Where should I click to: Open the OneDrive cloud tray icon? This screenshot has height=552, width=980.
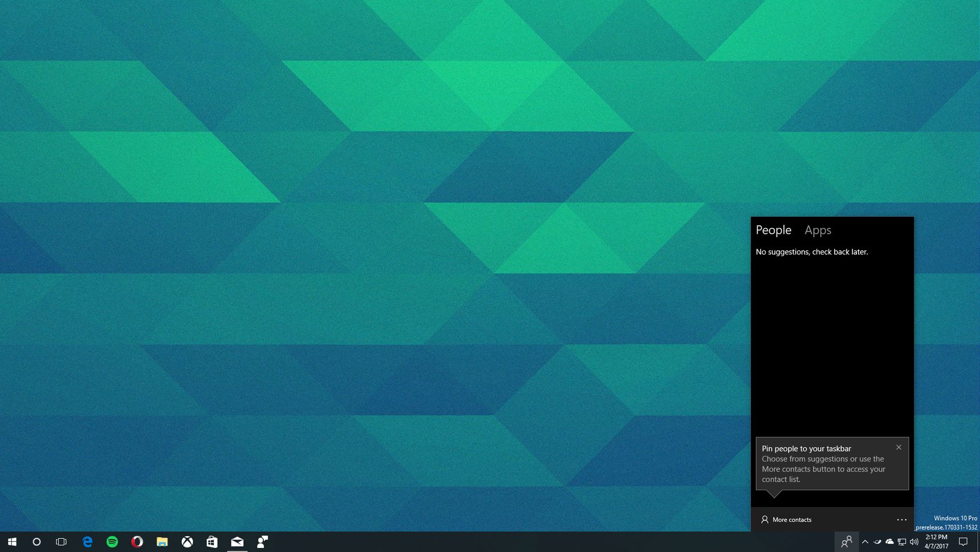click(x=889, y=542)
